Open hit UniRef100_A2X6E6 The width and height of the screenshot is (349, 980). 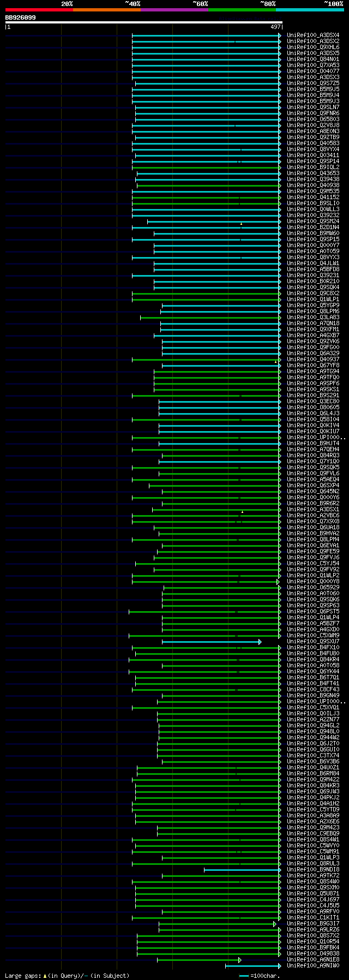[313, 821]
